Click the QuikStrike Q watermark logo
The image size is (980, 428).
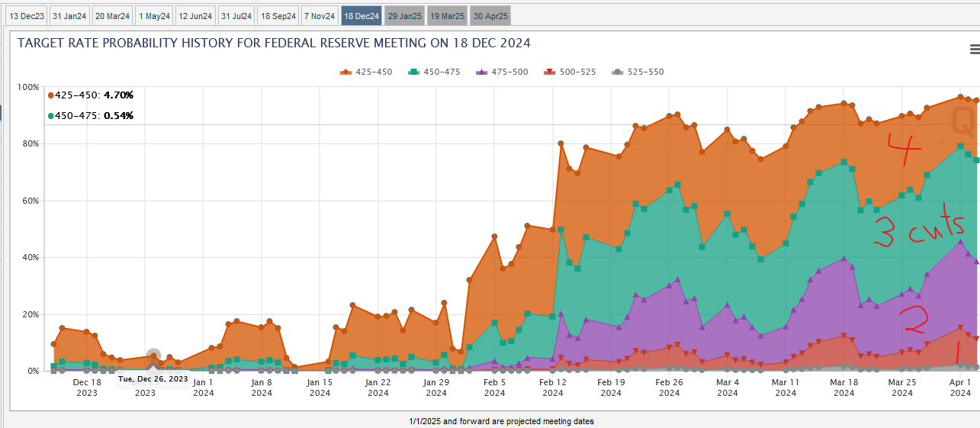pos(962,121)
